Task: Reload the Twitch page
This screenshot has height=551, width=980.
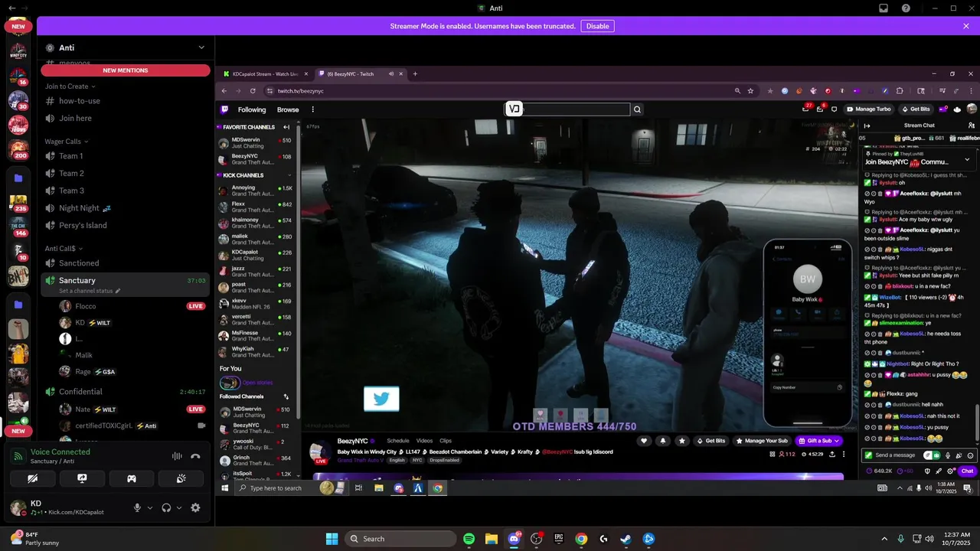Action: 253,91
